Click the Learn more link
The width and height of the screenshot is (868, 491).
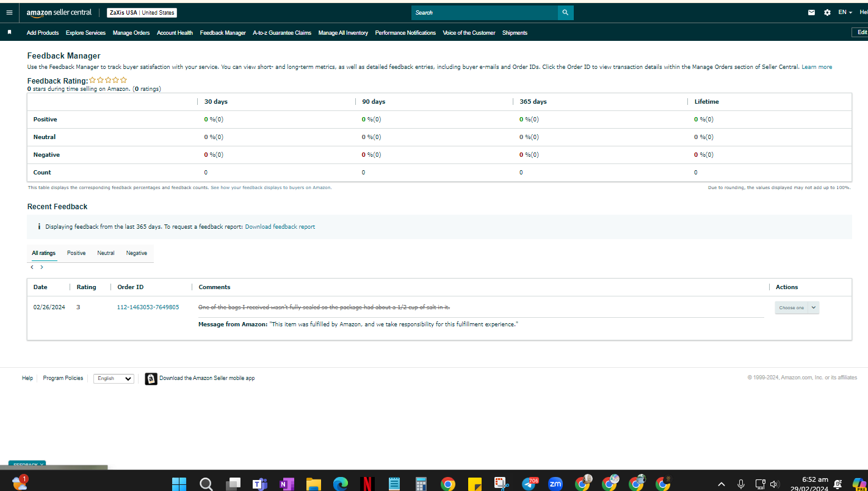817,67
